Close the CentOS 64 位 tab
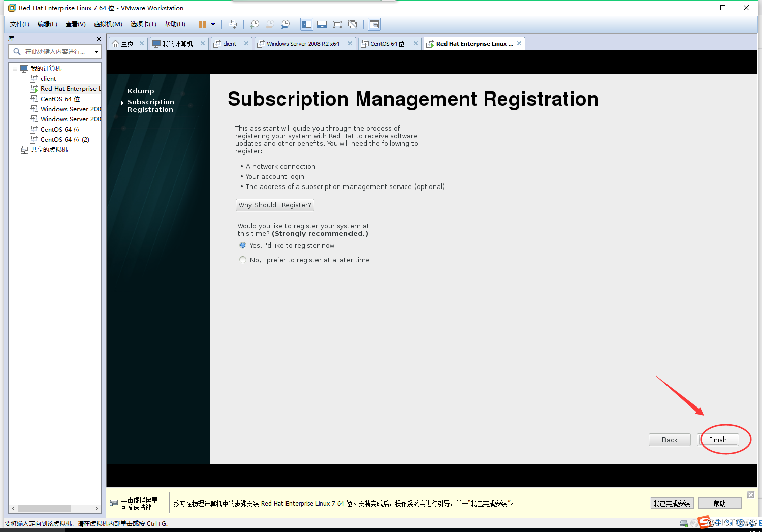 (x=416, y=43)
